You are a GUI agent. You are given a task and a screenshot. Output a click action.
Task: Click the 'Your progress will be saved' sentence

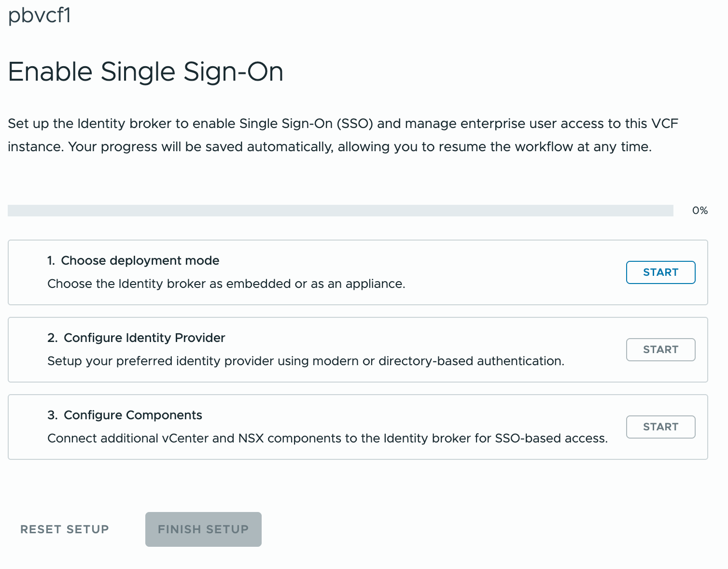(360, 147)
